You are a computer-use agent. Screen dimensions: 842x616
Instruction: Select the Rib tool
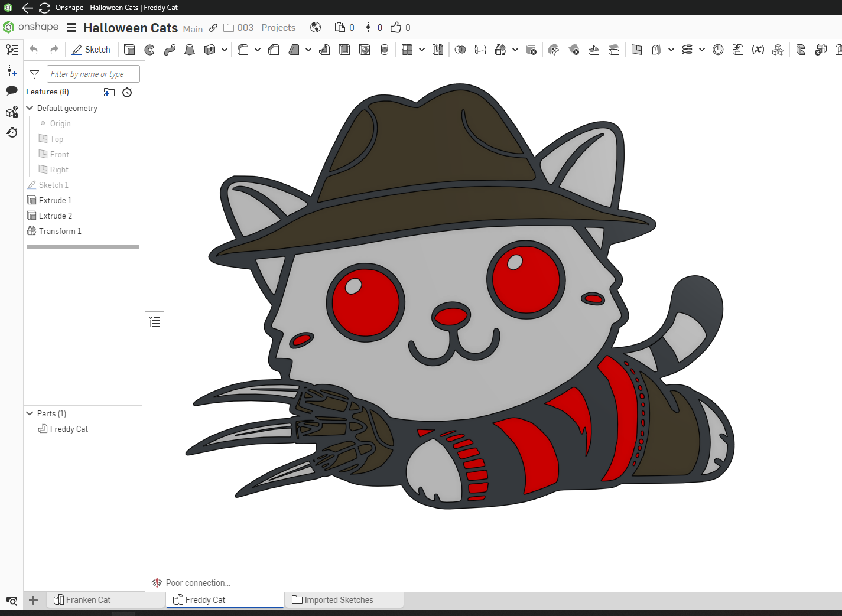(x=324, y=50)
